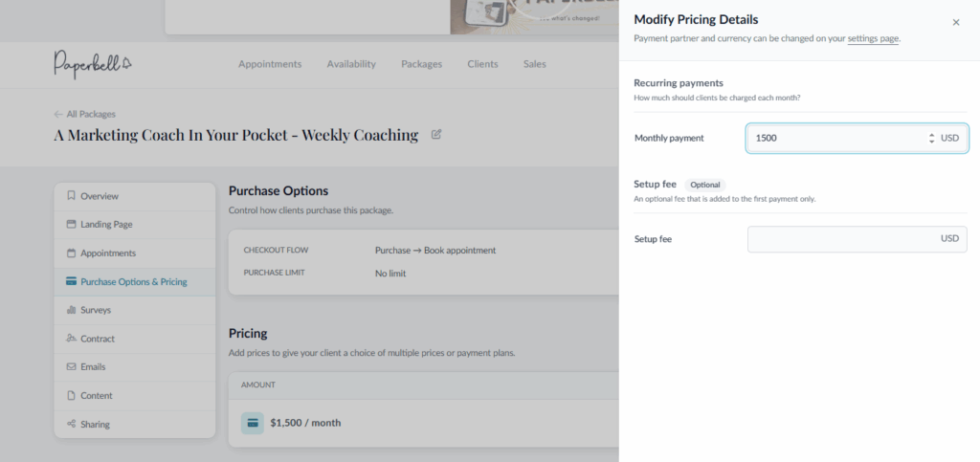Image resolution: width=980 pixels, height=462 pixels.
Task: Select Sharing in the sidebar
Action: click(134, 424)
